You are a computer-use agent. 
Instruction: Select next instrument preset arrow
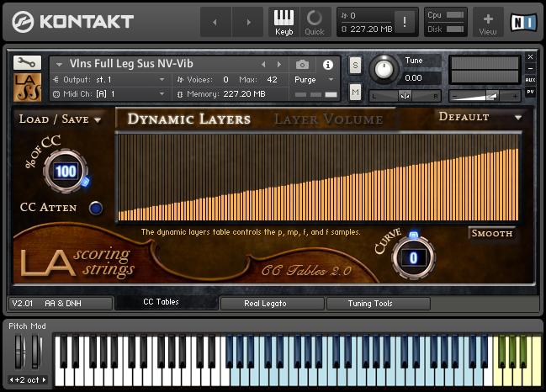point(279,65)
